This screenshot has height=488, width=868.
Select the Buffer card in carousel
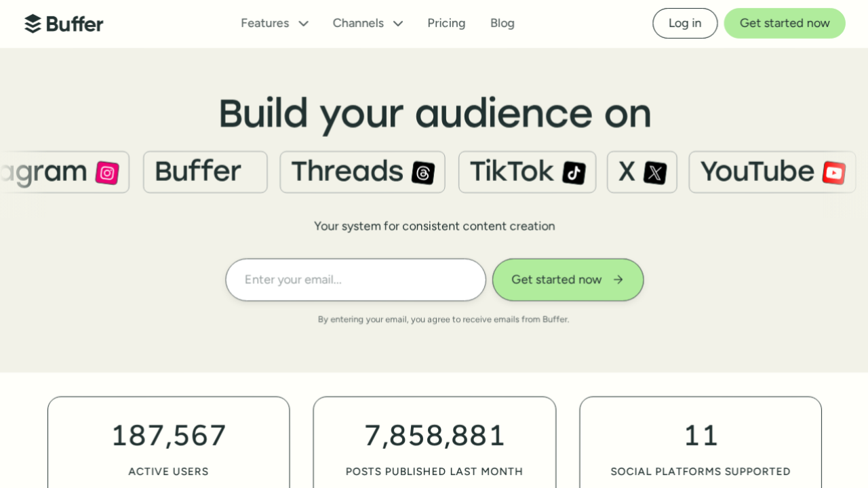point(205,172)
